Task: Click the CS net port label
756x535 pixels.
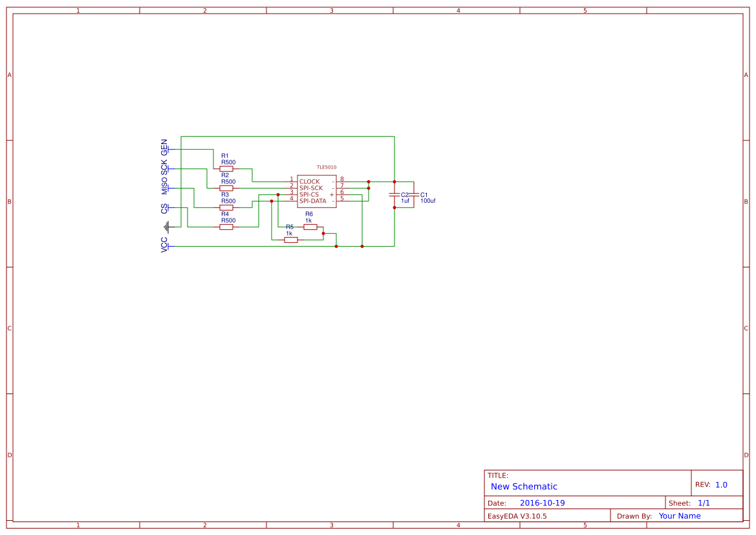Action: point(164,208)
